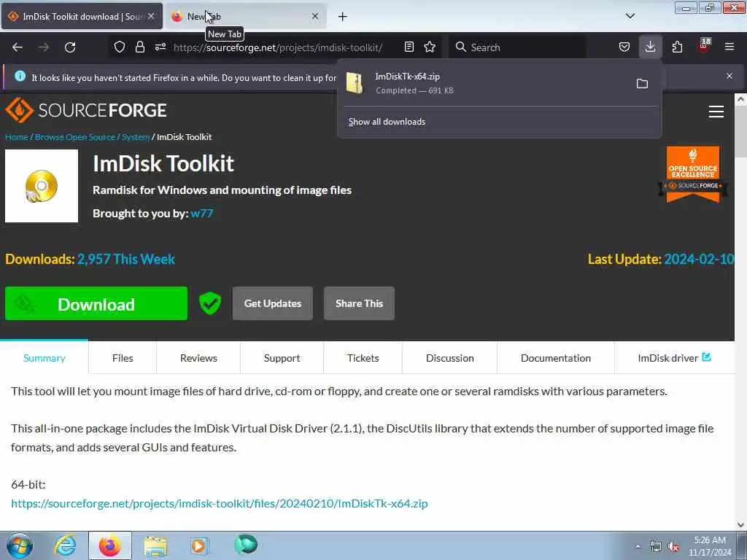
Task: Open site permissions icon in address bar
Action: [160, 47]
